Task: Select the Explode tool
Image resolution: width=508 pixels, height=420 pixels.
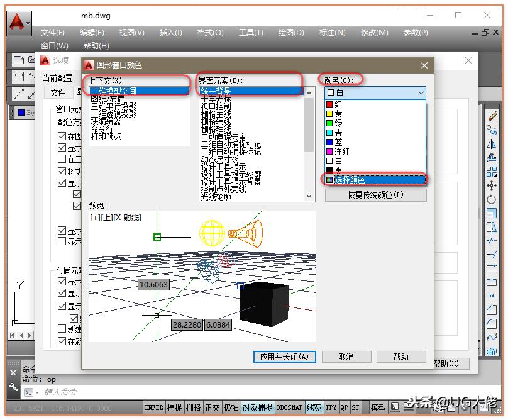Action: click(x=492, y=351)
